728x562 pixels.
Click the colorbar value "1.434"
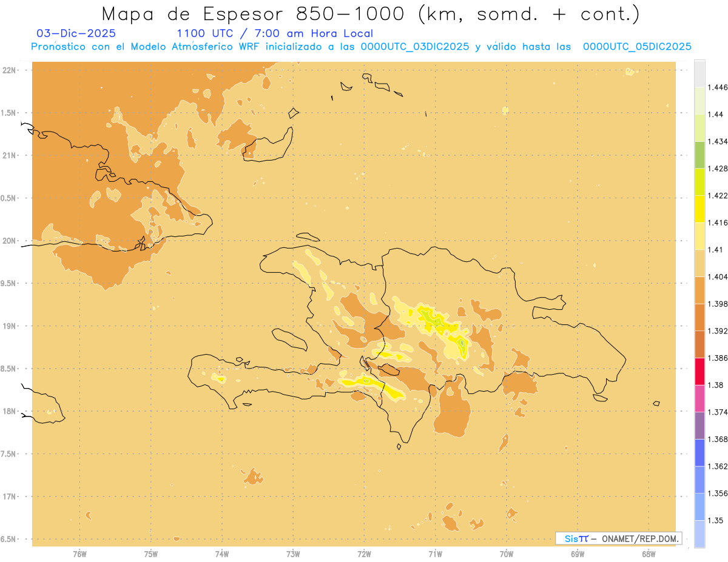(x=719, y=141)
